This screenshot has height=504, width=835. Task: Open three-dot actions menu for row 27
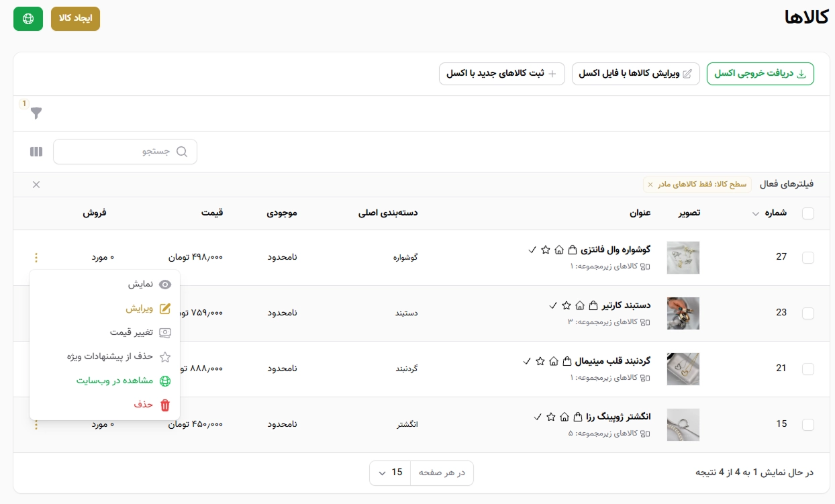coord(36,257)
